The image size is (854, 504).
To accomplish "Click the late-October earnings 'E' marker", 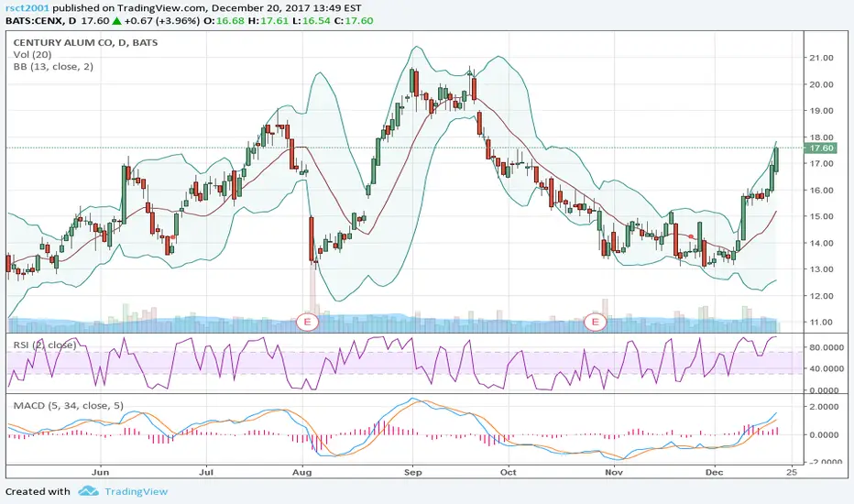I will (596, 322).
